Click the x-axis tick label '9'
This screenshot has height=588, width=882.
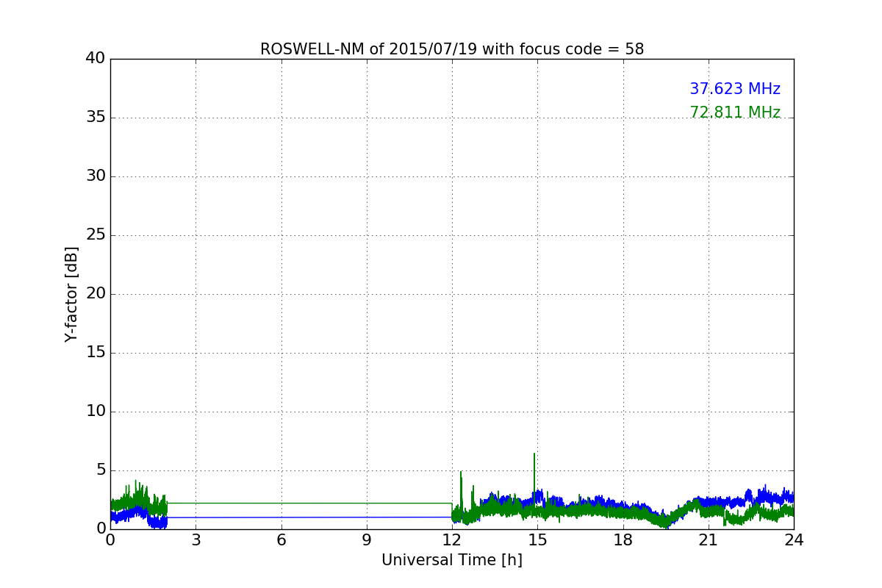tap(367, 540)
